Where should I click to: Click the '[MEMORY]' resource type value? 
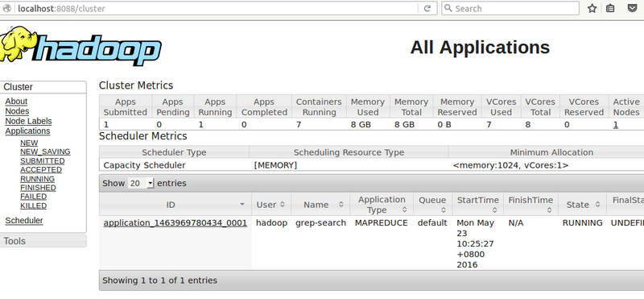[275, 165]
